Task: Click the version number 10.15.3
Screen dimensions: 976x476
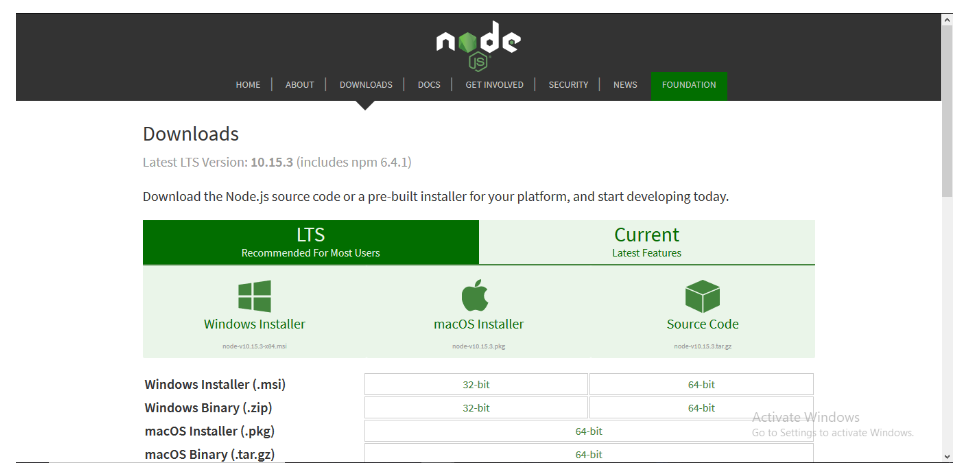Action: point(272,162)
